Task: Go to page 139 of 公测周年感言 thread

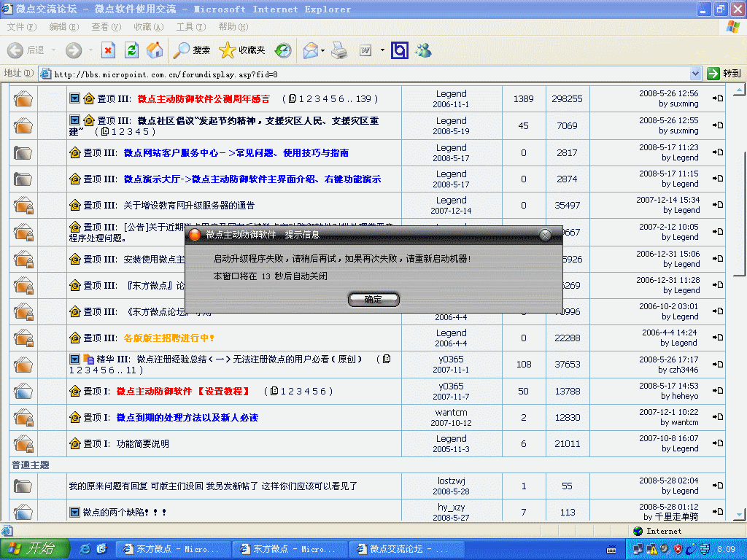Action: 363,98
